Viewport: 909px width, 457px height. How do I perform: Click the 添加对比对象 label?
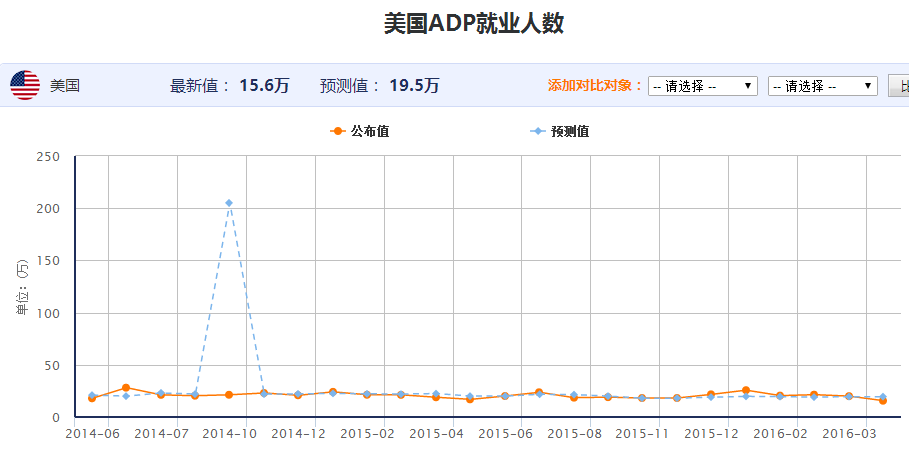[595, 86]
